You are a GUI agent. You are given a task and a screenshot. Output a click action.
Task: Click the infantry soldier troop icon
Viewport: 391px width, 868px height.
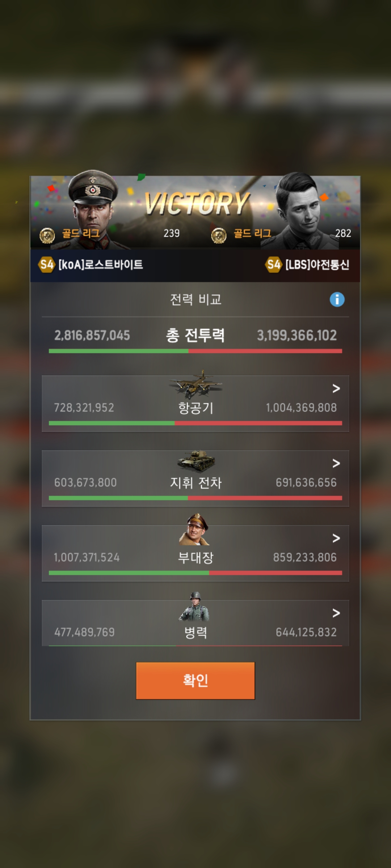[194, 607]
